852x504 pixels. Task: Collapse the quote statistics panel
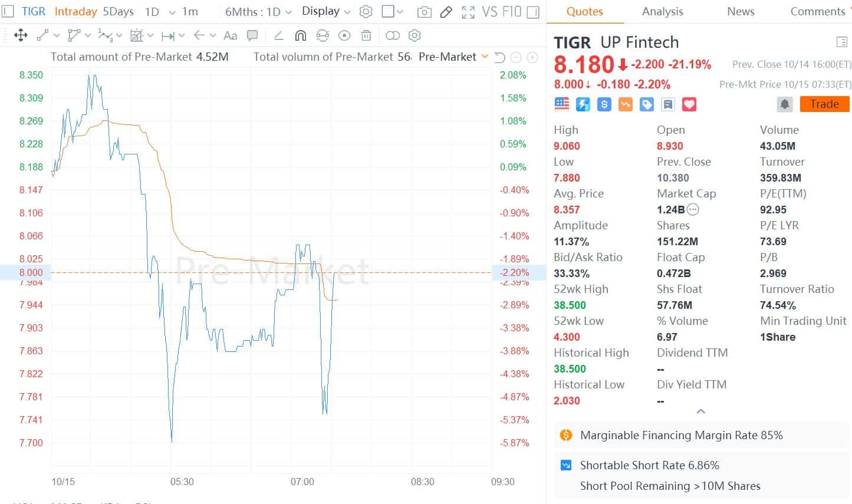coord(700,411)
